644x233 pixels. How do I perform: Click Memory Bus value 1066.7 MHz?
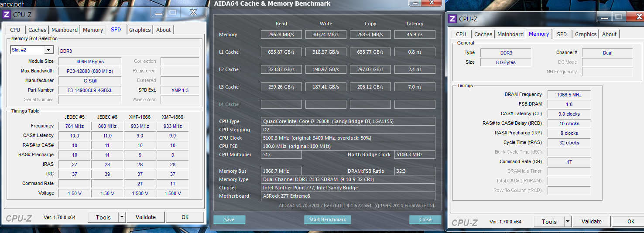281,171
